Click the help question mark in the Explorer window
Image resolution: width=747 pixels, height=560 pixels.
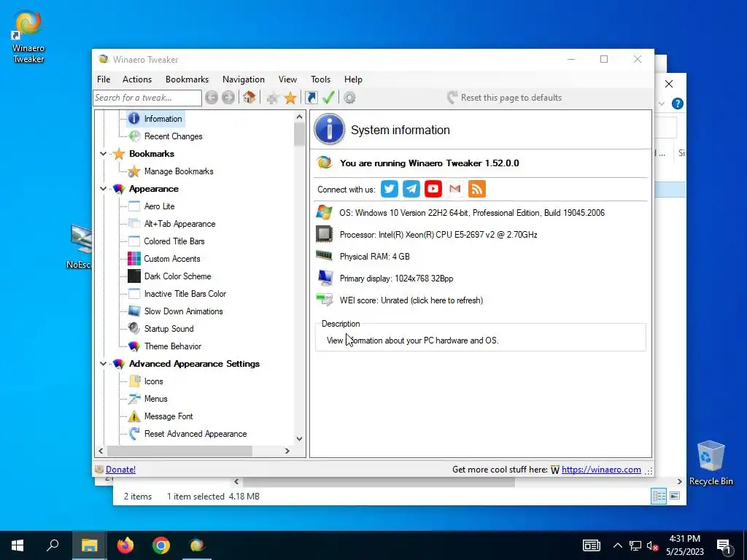(678, 104)
